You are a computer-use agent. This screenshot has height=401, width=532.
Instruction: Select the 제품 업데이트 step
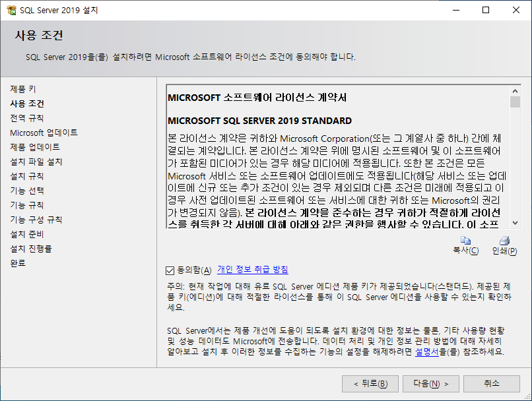(x=35, y=147)
